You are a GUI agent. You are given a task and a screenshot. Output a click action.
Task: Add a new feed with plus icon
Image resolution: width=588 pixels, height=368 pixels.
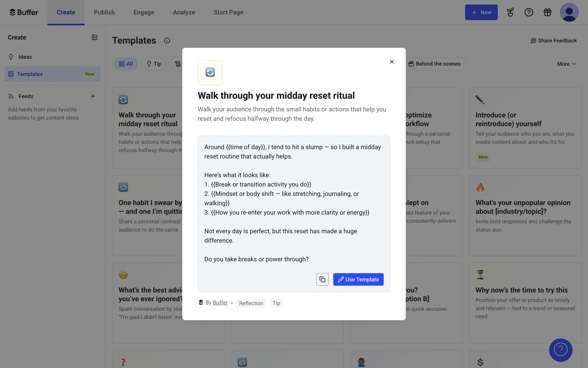click(x=93, y=96)
